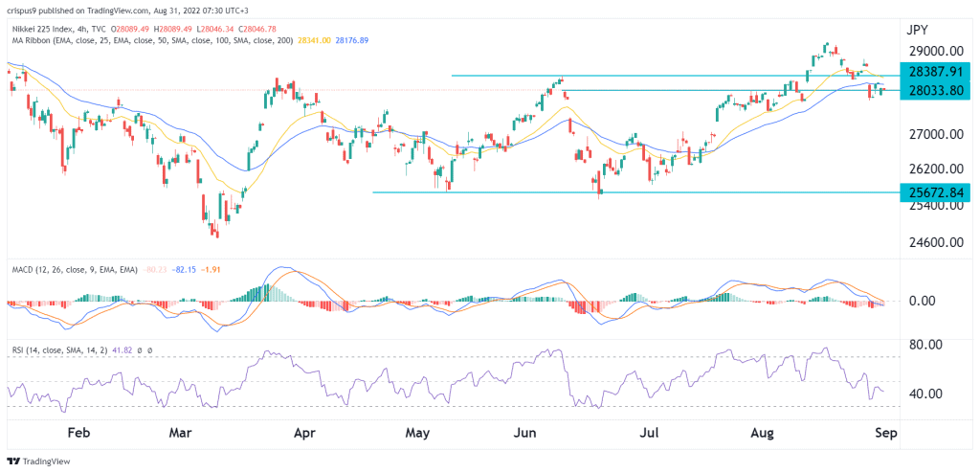Screen dimensions: 980x473
Task: Click the May label on time axis
Action: [x=418, y=433]
